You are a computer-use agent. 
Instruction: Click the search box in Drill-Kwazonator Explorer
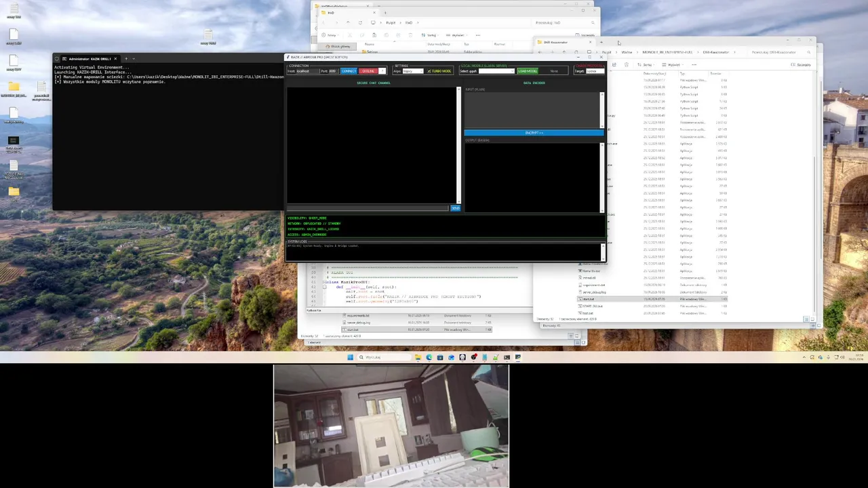pyautogui.click(x=780, y=52)
